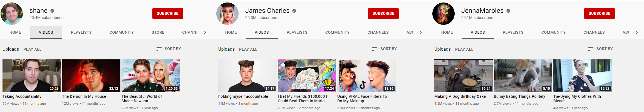Open the shane channel avatar
644x112 pixels.
(12, 14)
